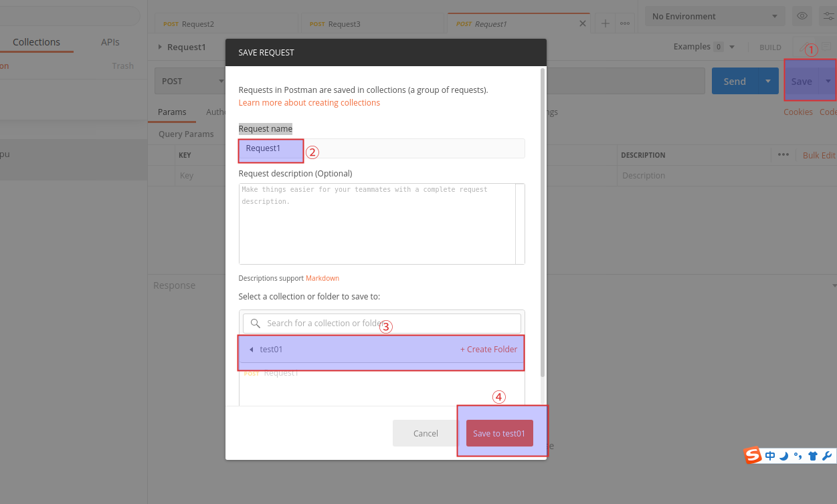Toggle the punctuation mode icon in IME bar
Screen dimensions: 837x504
pos(798,456)
